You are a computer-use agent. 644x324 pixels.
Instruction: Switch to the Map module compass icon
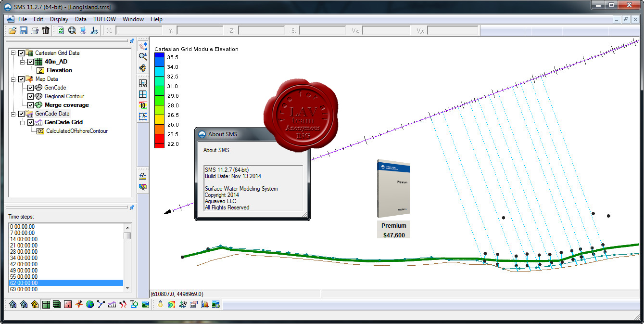79,304
